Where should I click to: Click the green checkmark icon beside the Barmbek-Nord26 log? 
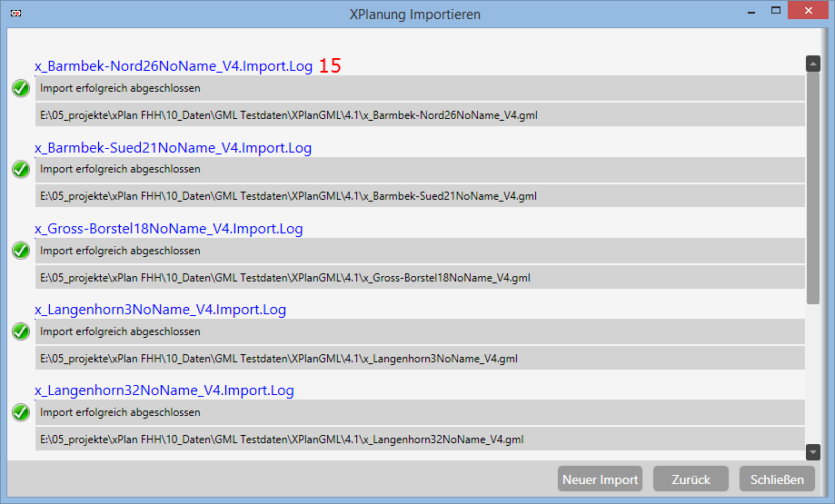pos(21,88)
